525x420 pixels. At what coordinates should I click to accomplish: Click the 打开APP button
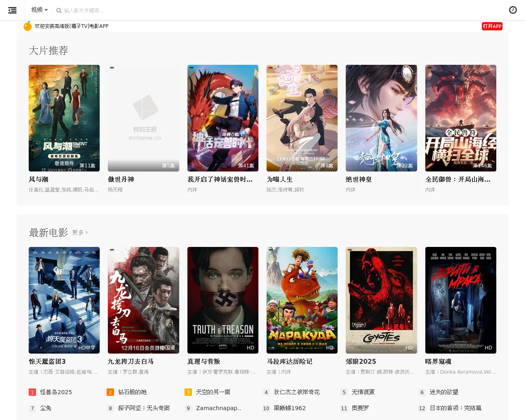point(492,26)
